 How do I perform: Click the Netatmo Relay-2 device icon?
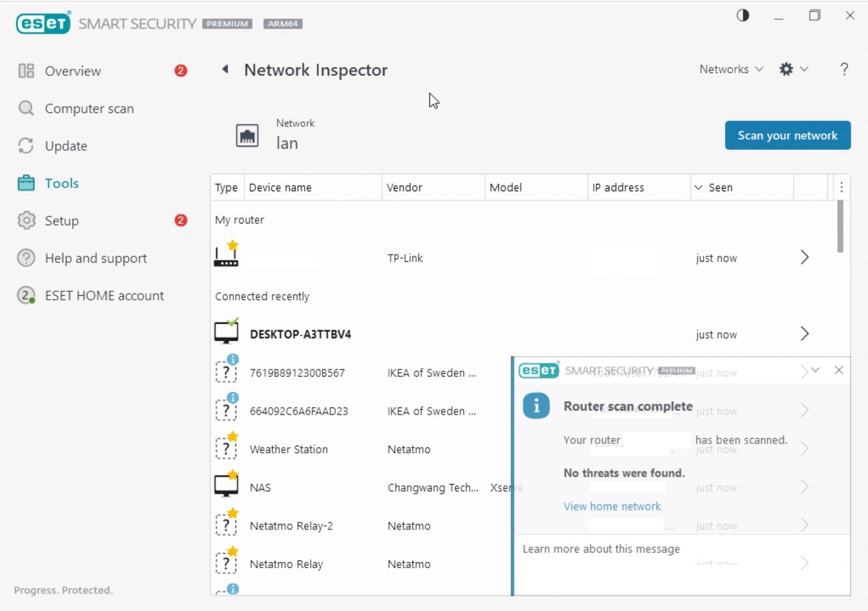227,523
